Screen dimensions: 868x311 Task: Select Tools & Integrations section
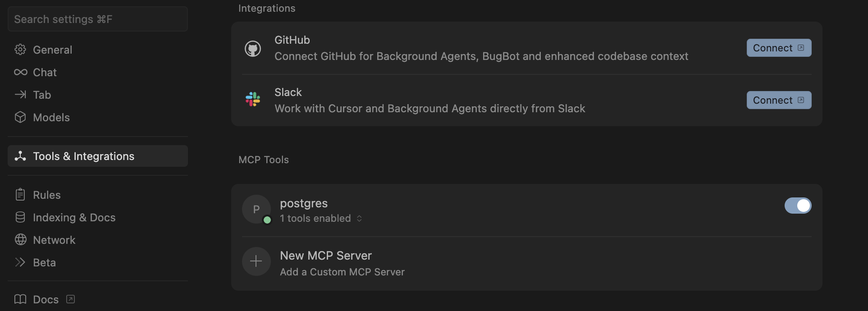[x=98, y=156]
